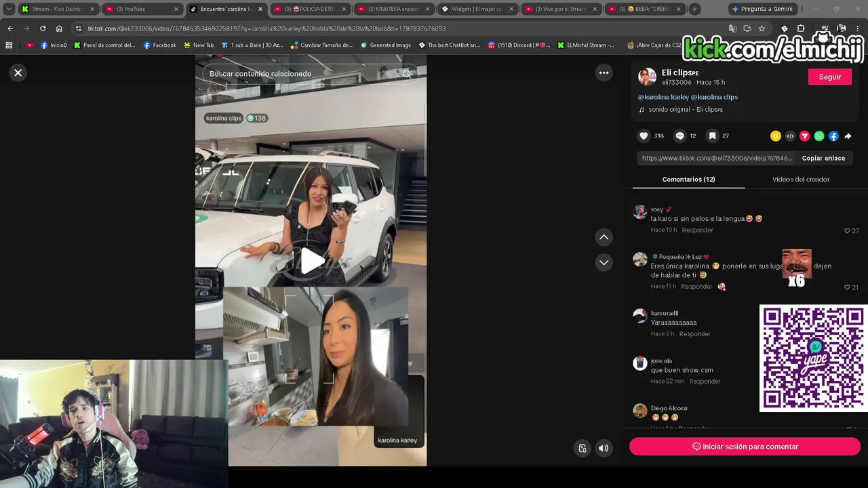Switch to POLICIA DETIENE YouTube tab
Screen dimensions: 868x488
click(x=310, y=9)
